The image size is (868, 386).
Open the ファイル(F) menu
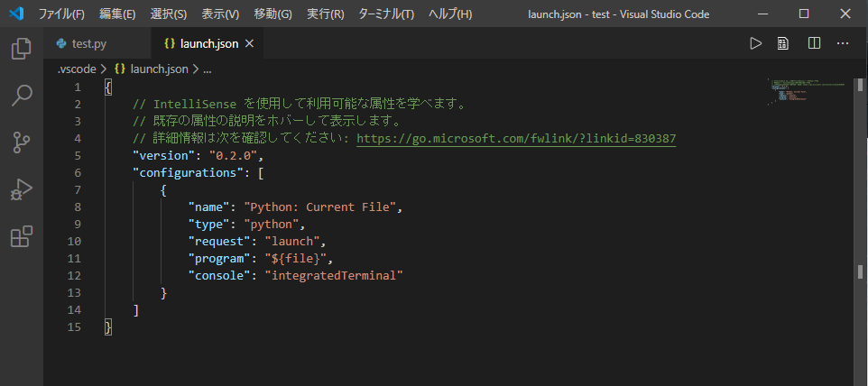pyautogui.click(x=61, y=14)
